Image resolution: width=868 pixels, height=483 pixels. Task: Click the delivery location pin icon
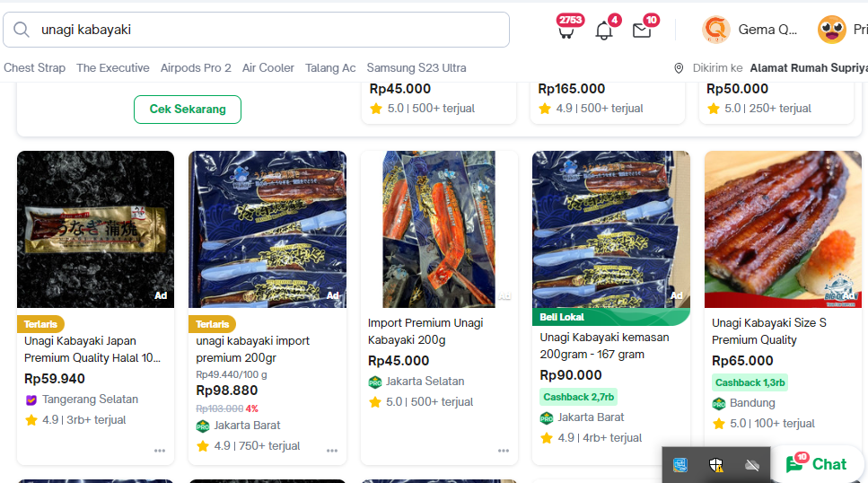[679, 68]
